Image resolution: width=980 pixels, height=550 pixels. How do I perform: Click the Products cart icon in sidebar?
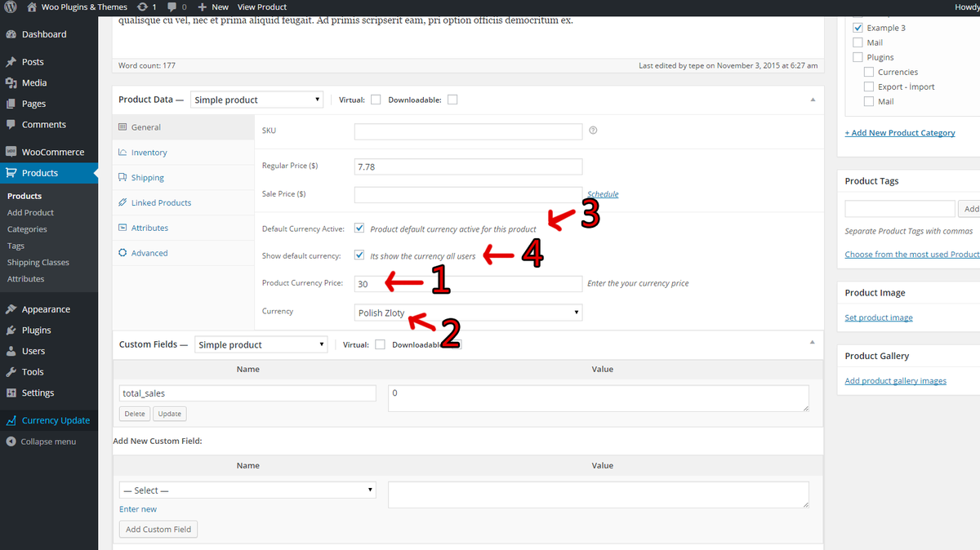coord(11,173)
